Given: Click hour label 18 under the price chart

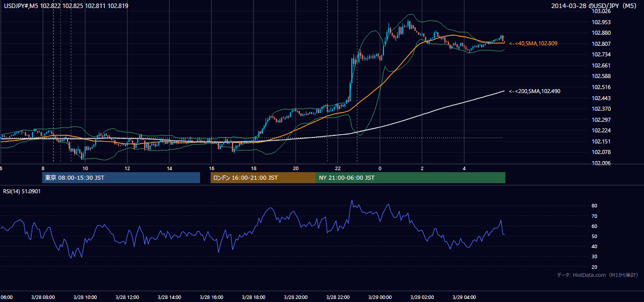Looking at the screenshot, I should click(x=253, y=168).
